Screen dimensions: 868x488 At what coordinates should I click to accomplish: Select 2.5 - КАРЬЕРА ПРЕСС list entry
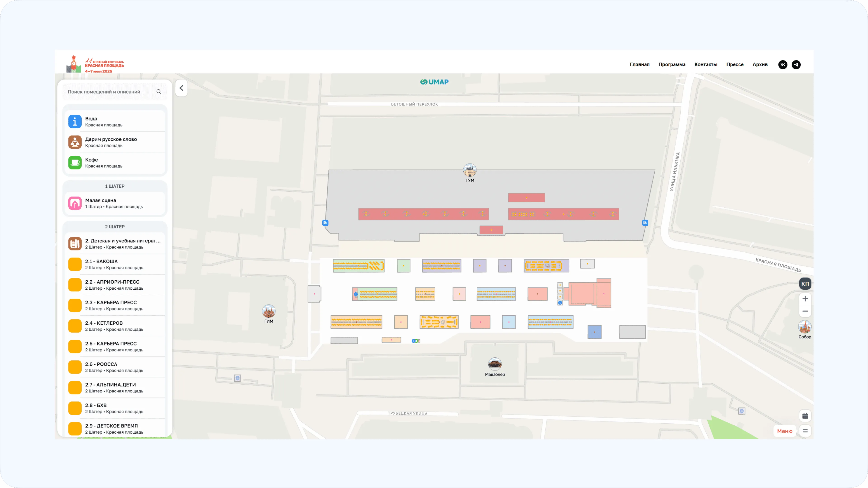tap(115, 347)
